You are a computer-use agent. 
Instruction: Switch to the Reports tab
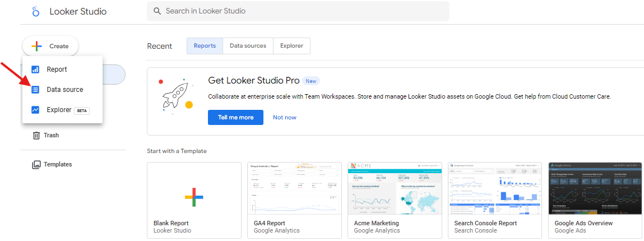click(205, 46)
